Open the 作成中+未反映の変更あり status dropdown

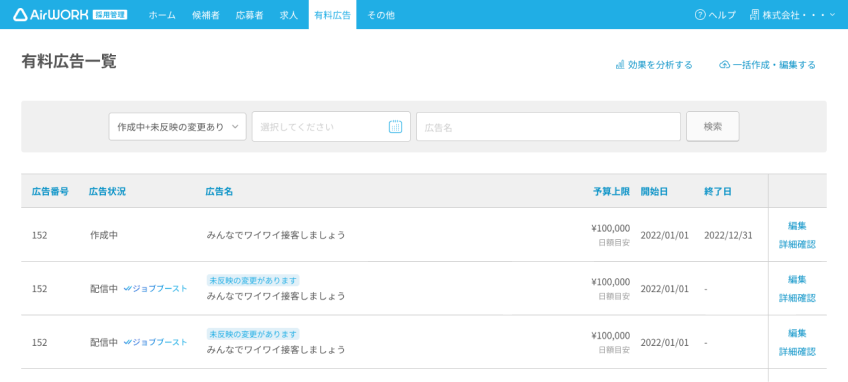pos(177,127)
